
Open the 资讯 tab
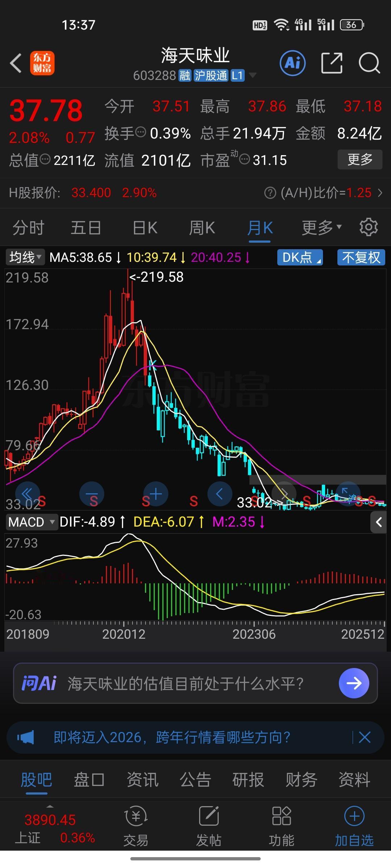tap(142, 779)
